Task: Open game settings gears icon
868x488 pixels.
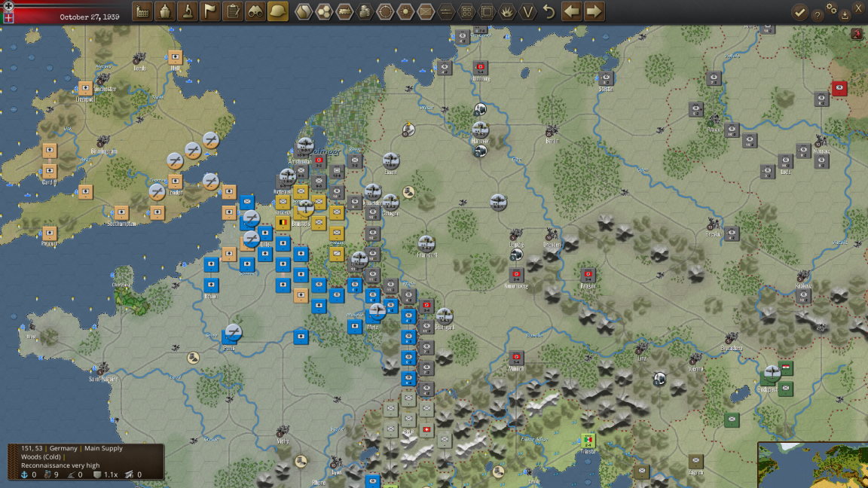Action: (x=832, y=8)
